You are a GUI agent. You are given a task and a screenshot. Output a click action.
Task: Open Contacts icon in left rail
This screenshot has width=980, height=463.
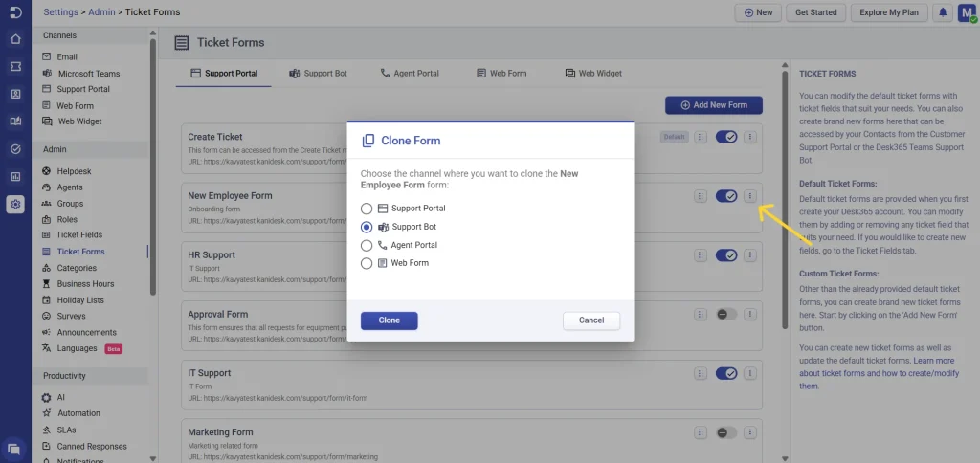(15, 95)
